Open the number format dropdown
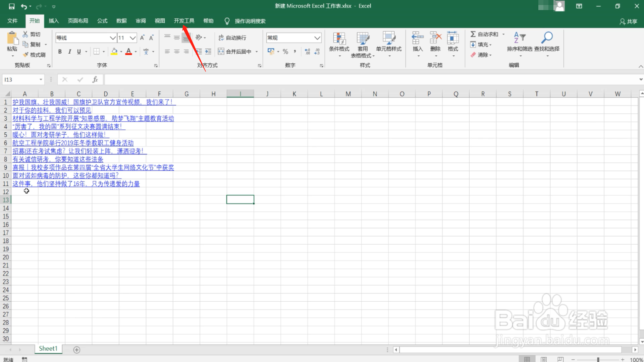Screen dimensions: 644x362 317,38
